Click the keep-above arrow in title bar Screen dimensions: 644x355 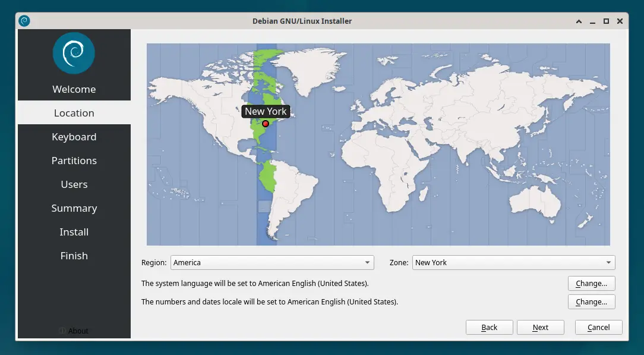[x=579, y=21]
